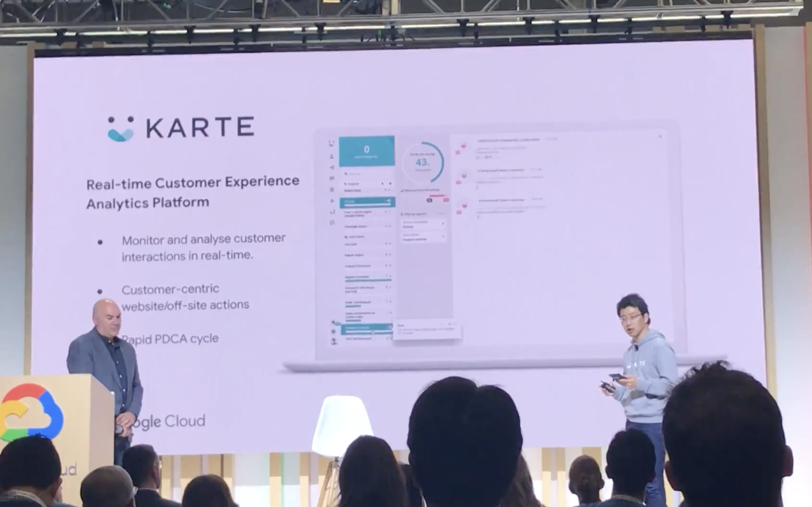Toggle the switch on the highlighted teal segment row
Image resolution: width=812 pixels, height=507 pixels.
point(389,201)
